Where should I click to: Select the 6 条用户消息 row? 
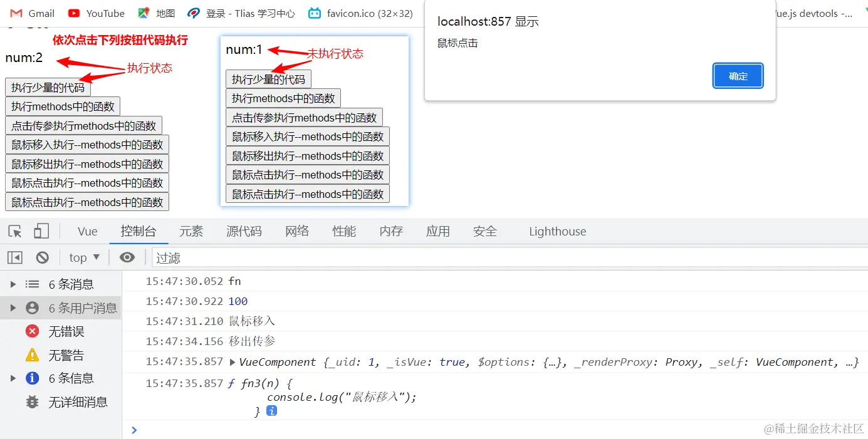point(61,307)
